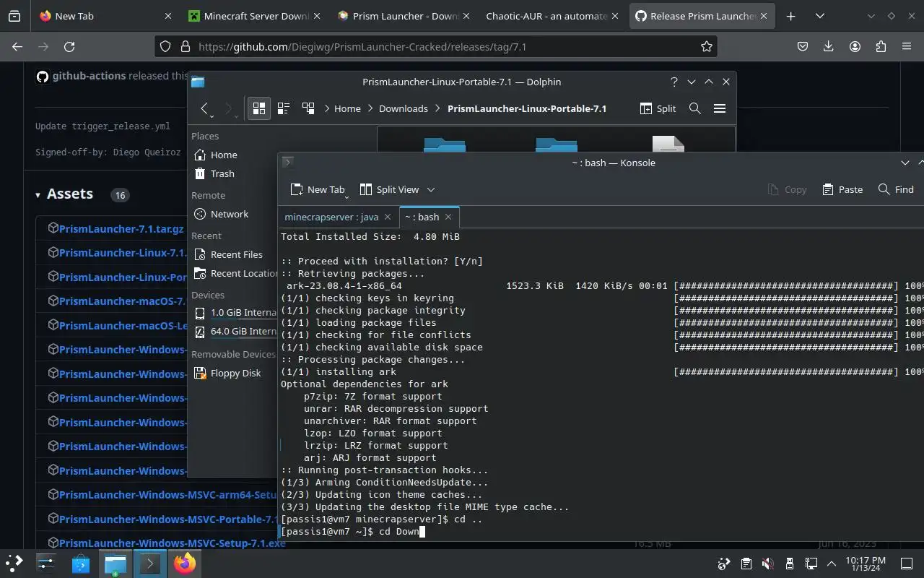Expand Split View dropdown arrow in Konsole

coord(431,189)
